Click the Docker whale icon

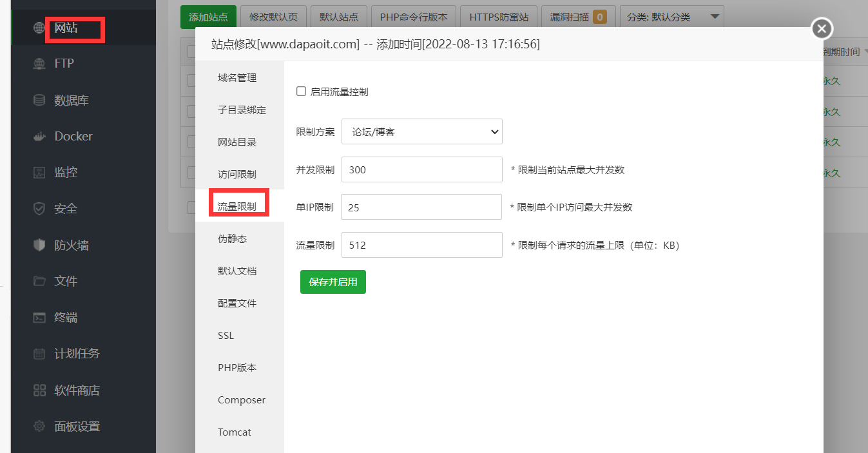[x=39, y=136]
